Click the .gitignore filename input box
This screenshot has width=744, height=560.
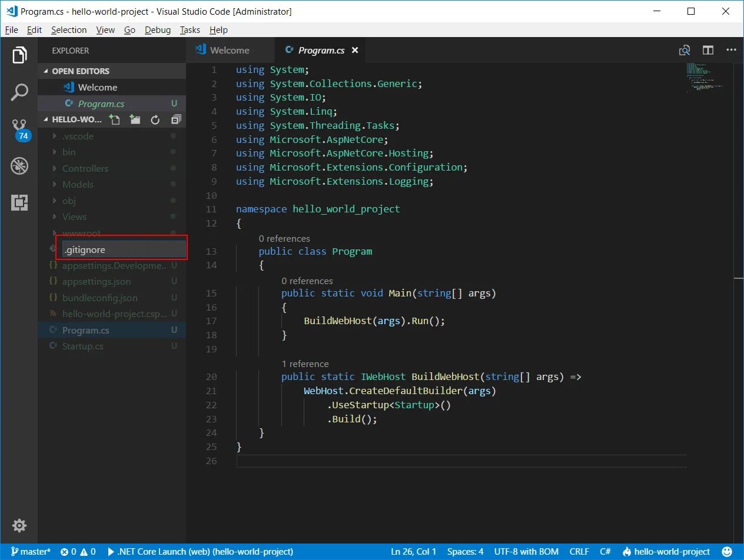click(x=123, y=249)
